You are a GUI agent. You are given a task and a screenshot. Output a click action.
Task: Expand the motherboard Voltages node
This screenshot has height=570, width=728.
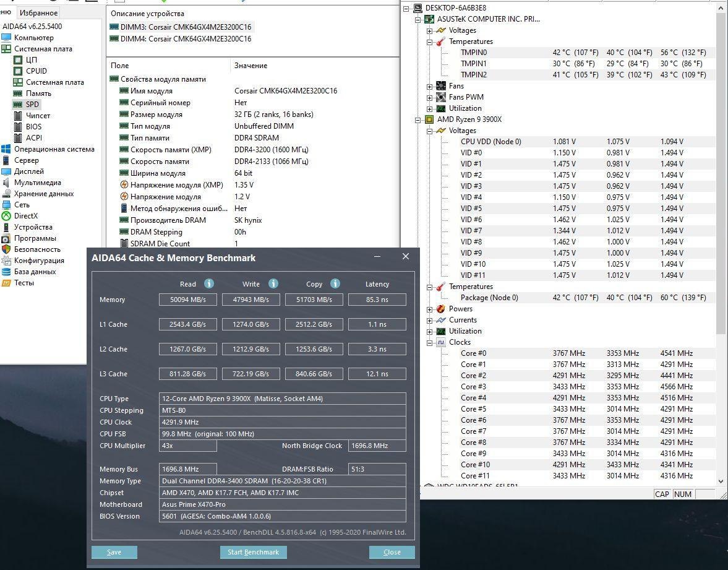point(429,31)
